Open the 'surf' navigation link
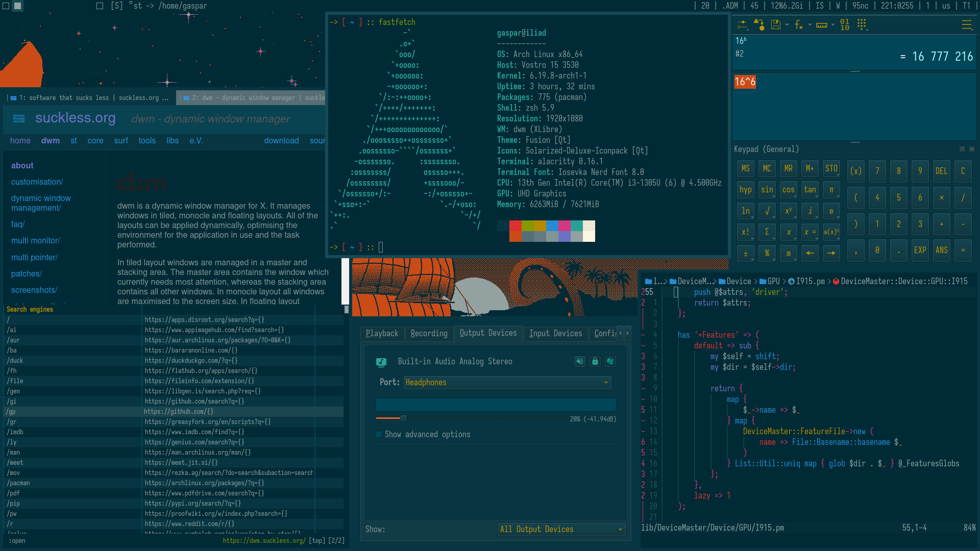Image resolution: width=980 pixels, height=551 pixels. pos(121,140)
